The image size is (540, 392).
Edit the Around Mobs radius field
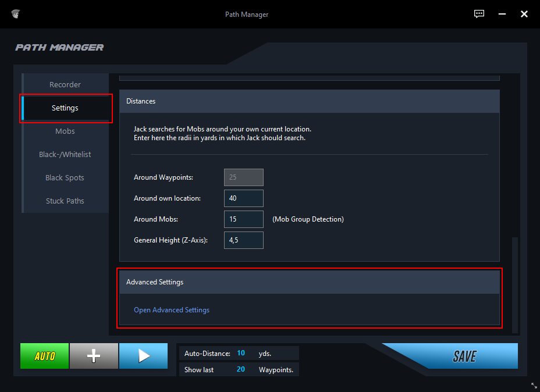coord(243,219)
